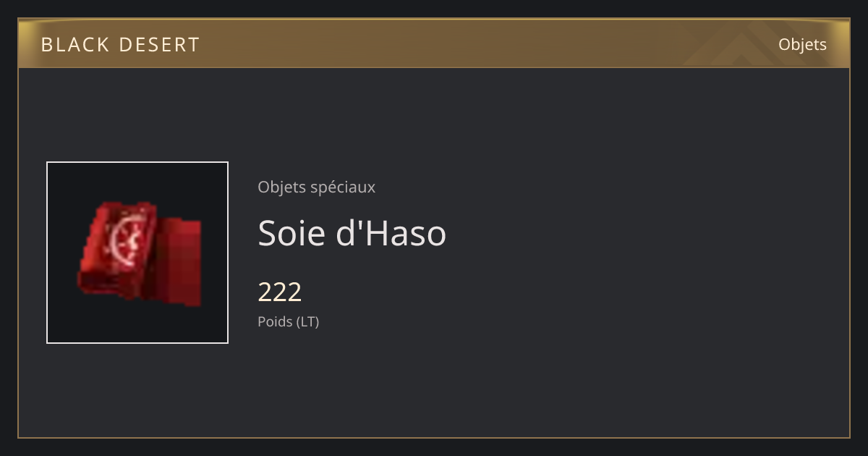
Task: Click the white-bordered item thumbnail frame
Action: tap(137, 253)
